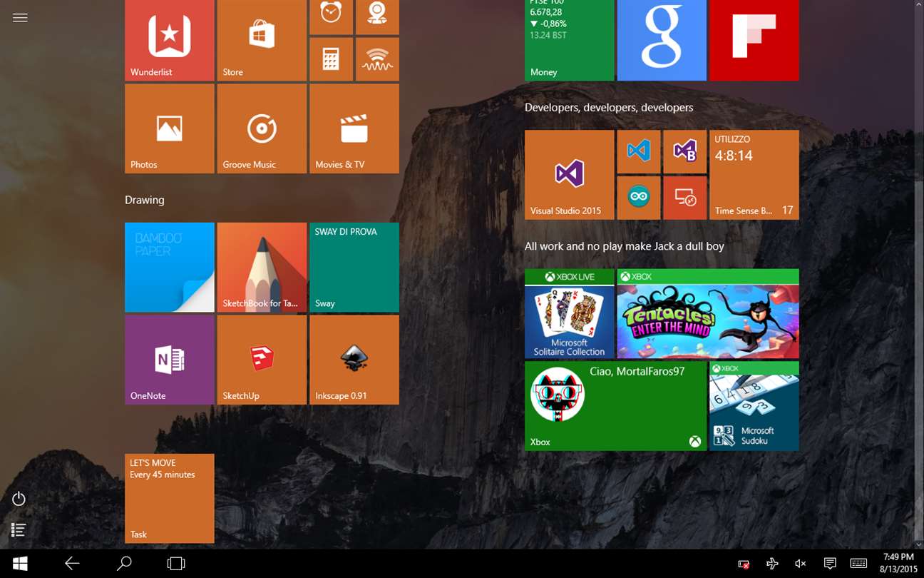Open Task View on the taskbar
The width and height of the screenshot is (924, 578).
(x=176, y=564)
